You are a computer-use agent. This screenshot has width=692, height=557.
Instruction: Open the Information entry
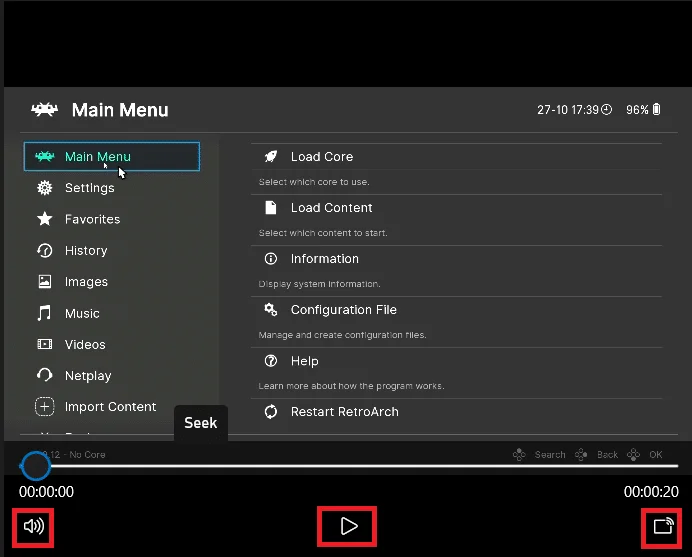(457, 259)
